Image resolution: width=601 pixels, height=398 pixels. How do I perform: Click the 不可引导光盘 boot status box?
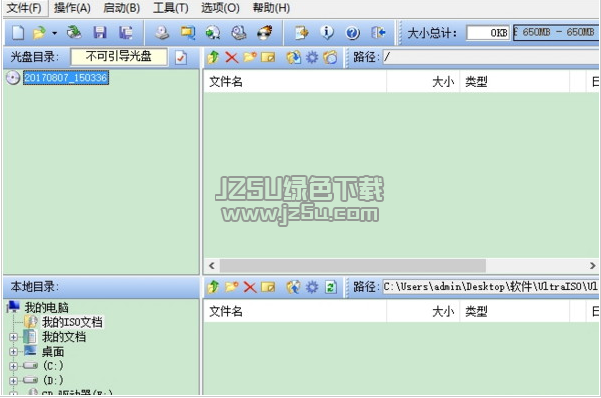[x=119, y=57]
